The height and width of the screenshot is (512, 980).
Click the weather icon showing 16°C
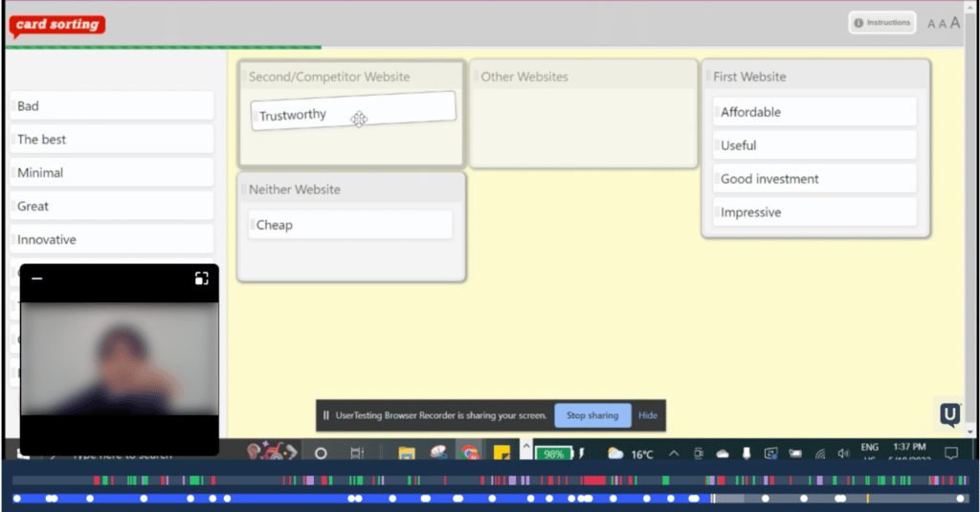[x=615, y=454]
